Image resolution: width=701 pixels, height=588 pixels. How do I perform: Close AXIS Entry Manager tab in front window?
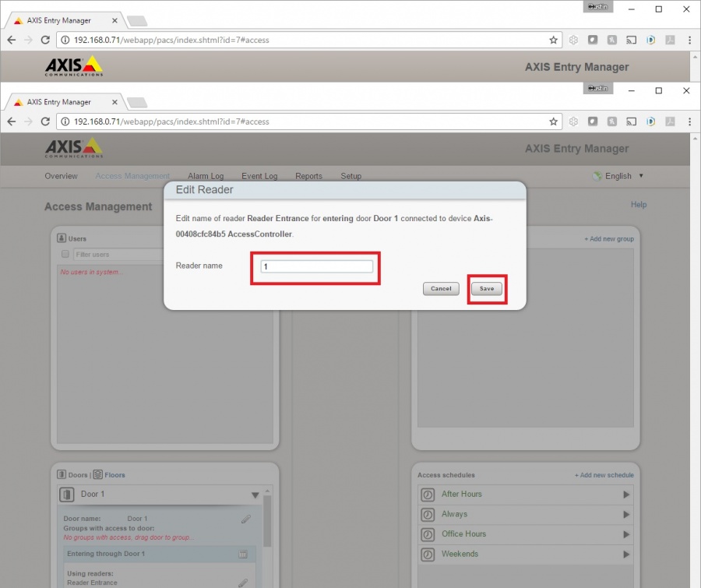[114, 102]
